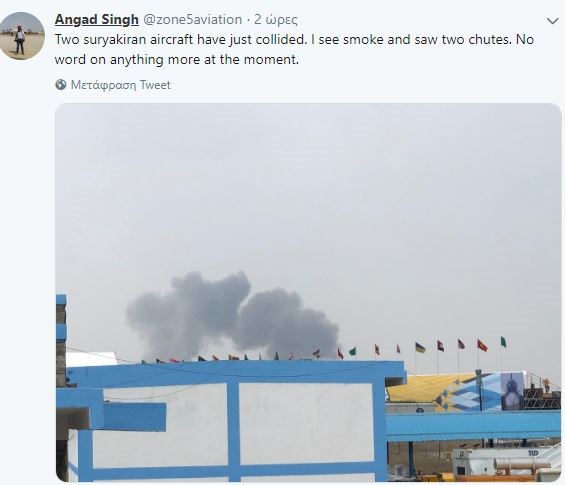The height and width of the screenshot is (485, 565).
Task: Visit the @zone5aviation handle
Action: (193, 19)
